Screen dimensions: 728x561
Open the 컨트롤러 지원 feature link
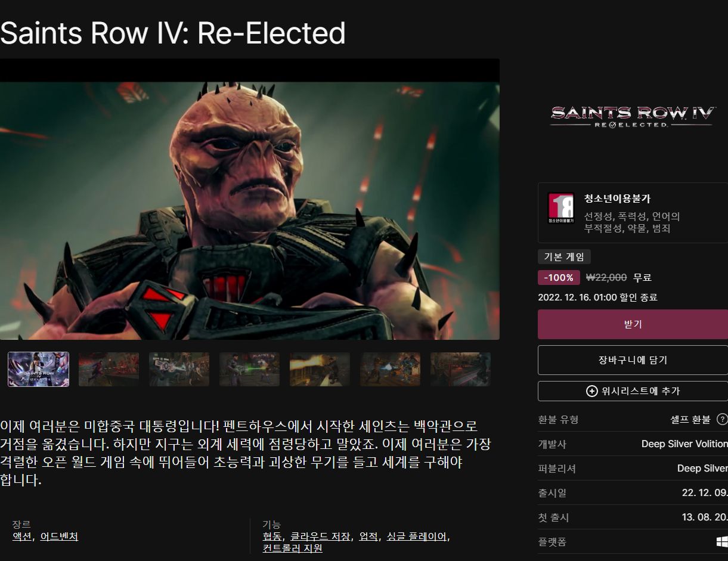pos(292,548)
